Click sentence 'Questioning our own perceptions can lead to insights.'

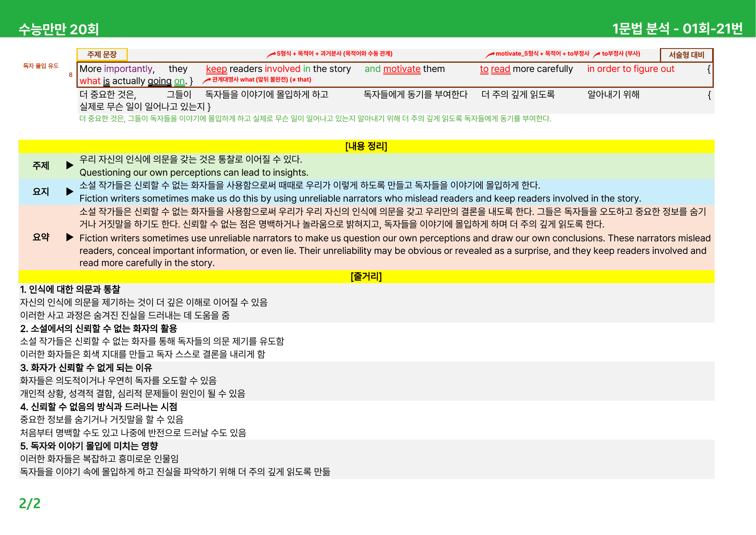(194, 172)
